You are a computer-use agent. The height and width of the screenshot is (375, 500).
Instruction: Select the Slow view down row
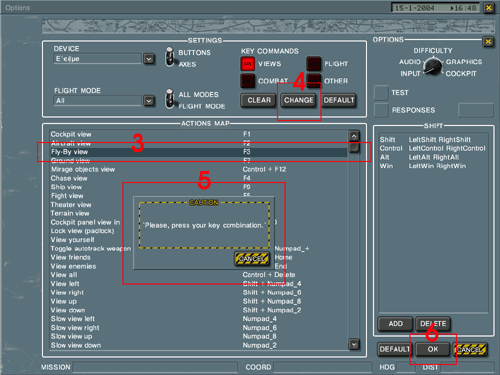click(x=198, y=345)
